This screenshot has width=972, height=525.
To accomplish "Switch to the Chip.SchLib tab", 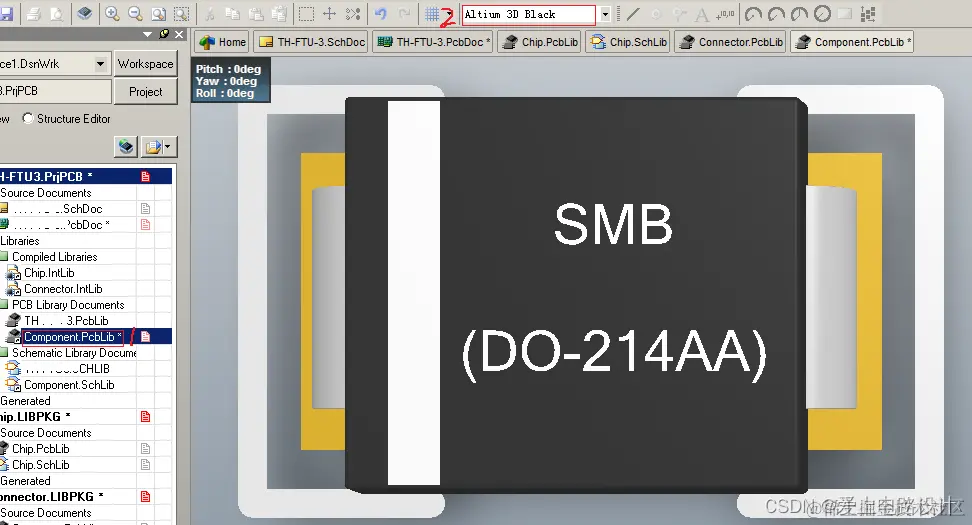I will (x=627, y=42).
